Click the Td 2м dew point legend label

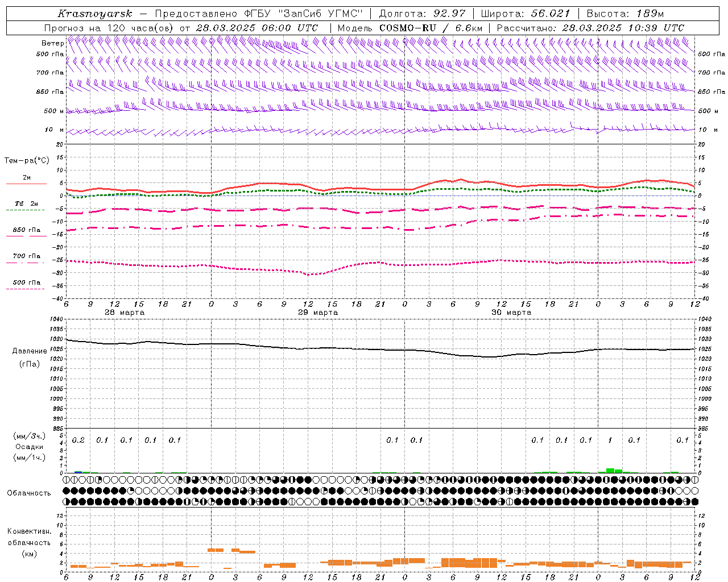click(x=26, y=203)
